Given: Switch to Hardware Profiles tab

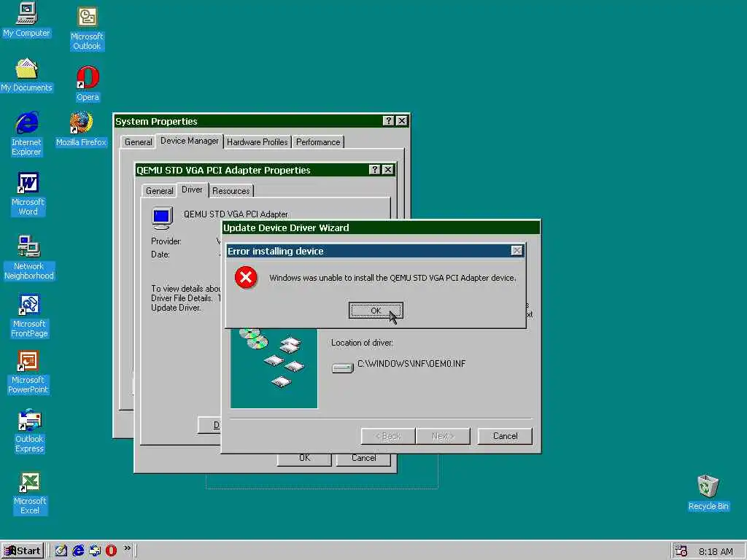Looking at the screenshot, I should tap(258, 142).
